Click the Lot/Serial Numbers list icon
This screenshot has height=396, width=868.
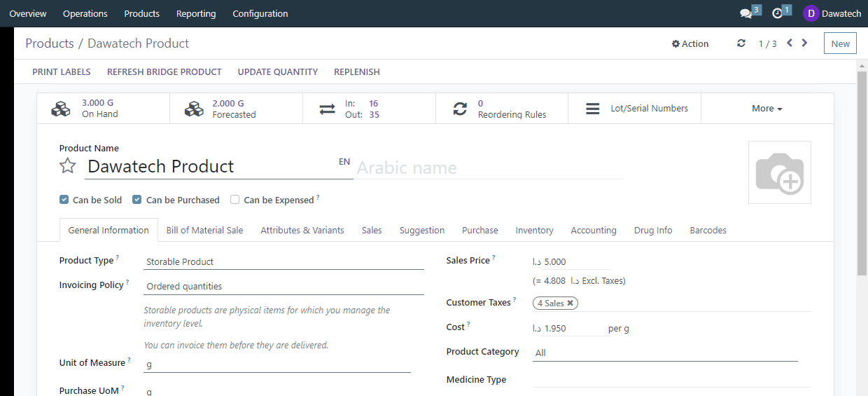tap(593, 109)
